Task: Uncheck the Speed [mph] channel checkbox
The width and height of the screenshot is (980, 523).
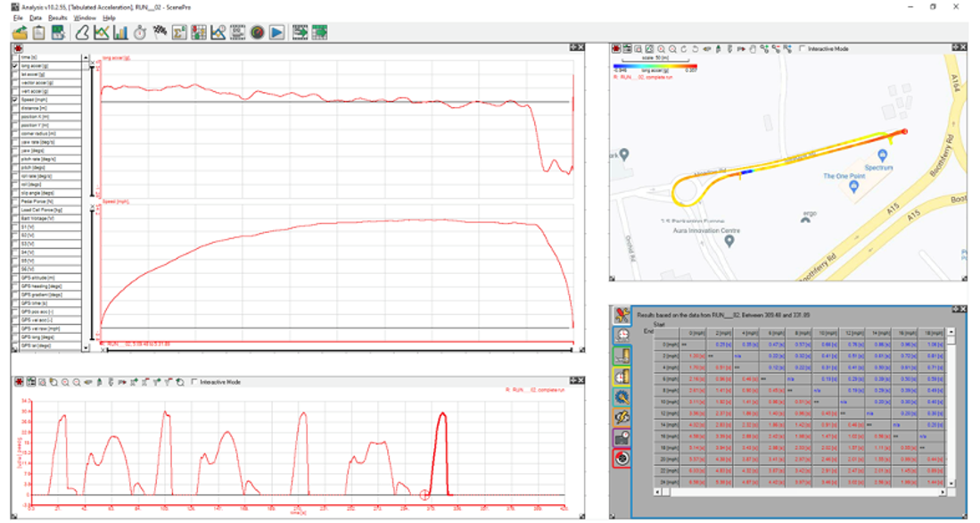Action: pyautogui.click(x=15, y=100)
